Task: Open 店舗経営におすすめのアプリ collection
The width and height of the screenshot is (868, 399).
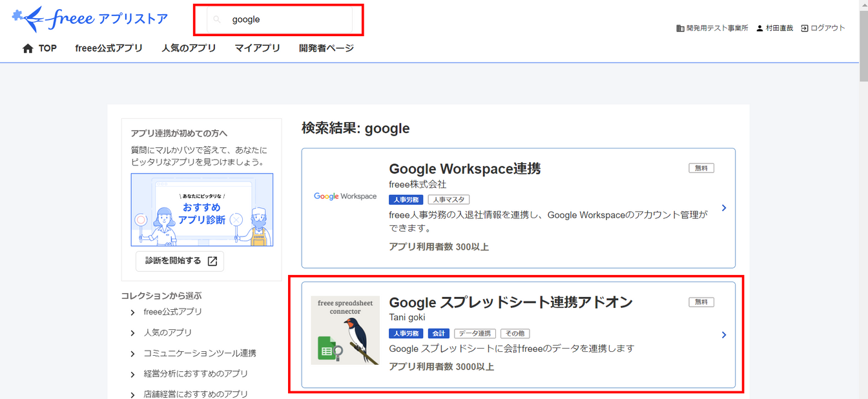Action: click(x=195, y=394)
